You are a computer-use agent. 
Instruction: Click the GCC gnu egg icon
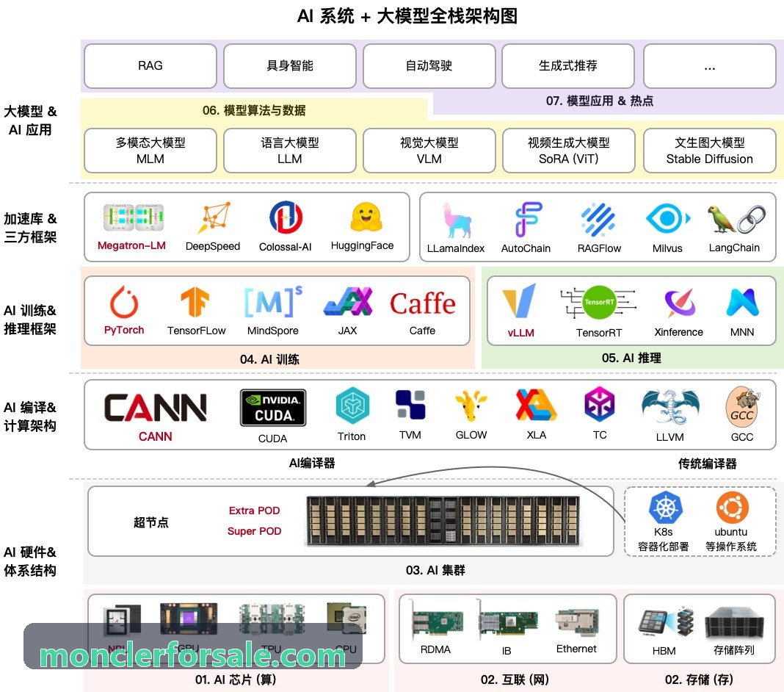[x=742, y=406]
